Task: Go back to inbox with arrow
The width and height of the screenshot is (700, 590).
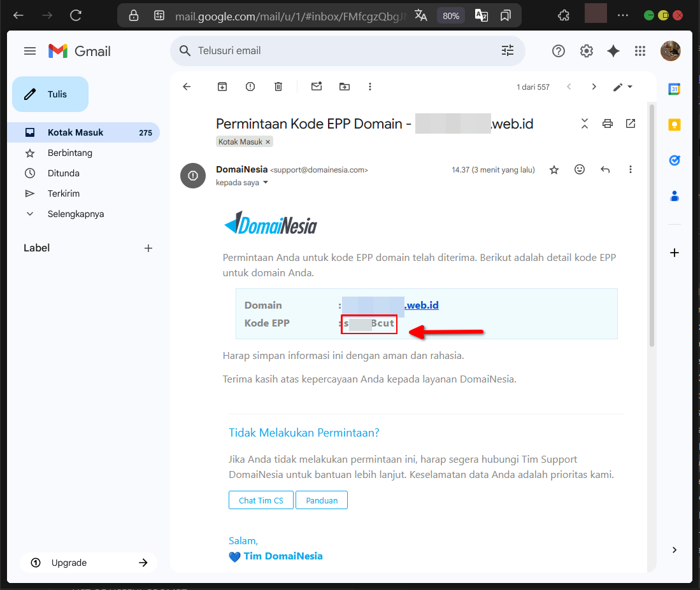Action: pos(187,87)
